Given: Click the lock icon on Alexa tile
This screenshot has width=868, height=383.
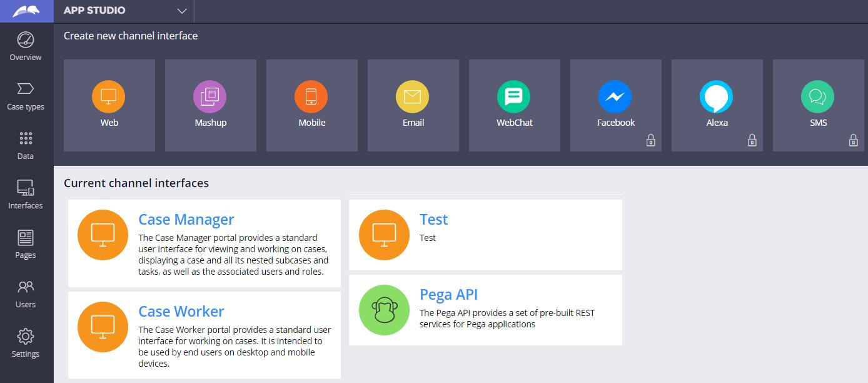Looking at the screenshot, I should click(x=752, y=140).
